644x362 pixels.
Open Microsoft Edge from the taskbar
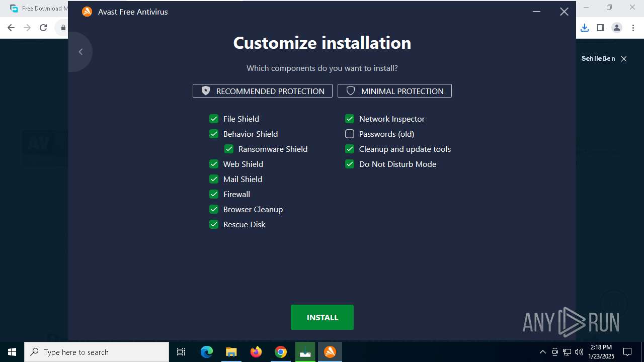point(207,352)
